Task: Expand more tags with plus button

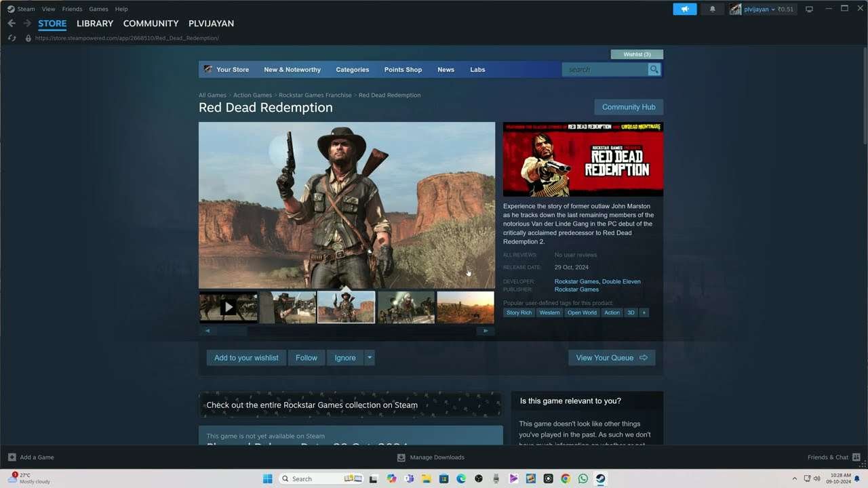Action: [644, 312]
